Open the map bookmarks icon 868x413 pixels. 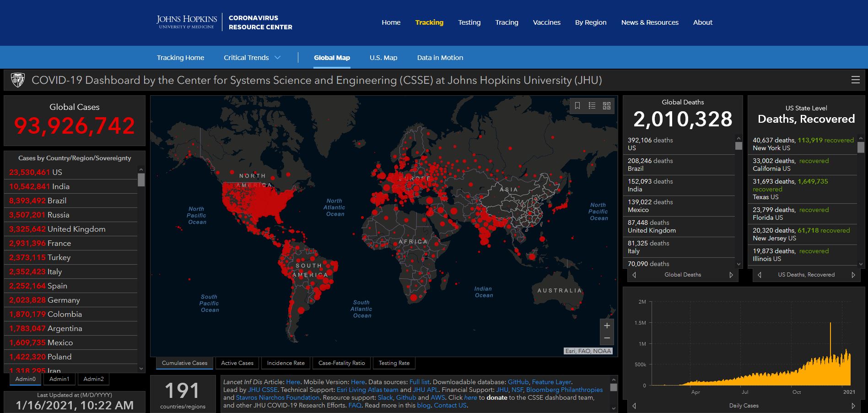[577, 106]
